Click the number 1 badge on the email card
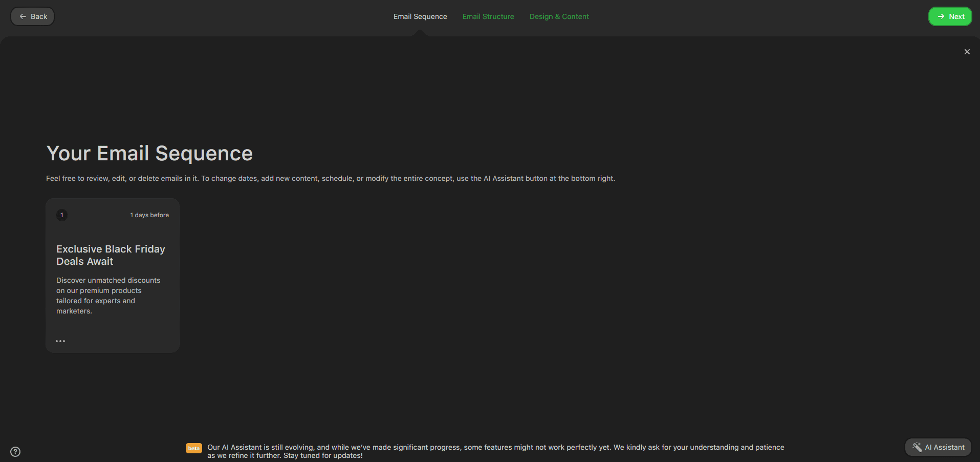Image resolution: width=980 pixels, height=462 pixels. (62, 215)
